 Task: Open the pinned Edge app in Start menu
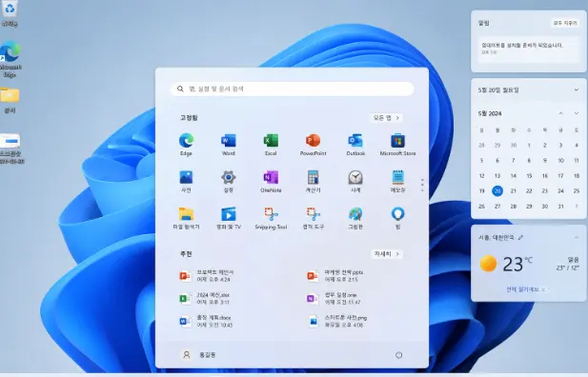(x=186, y=145)
